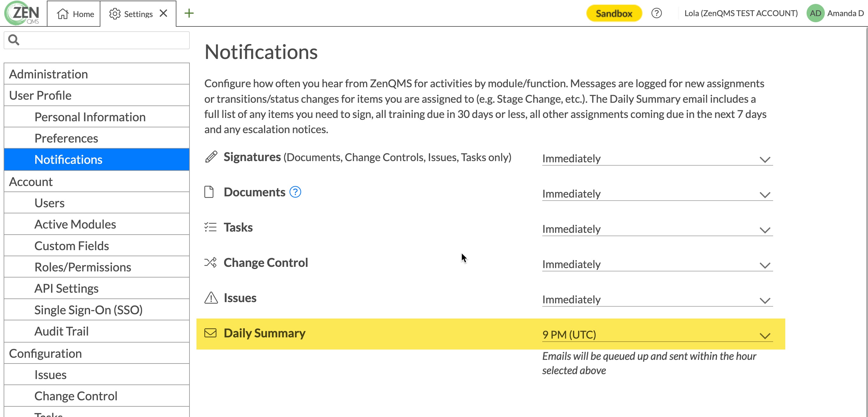868x417 pixels.
Task: Close the Settings tab with X
Action: (x=163, y=13)
